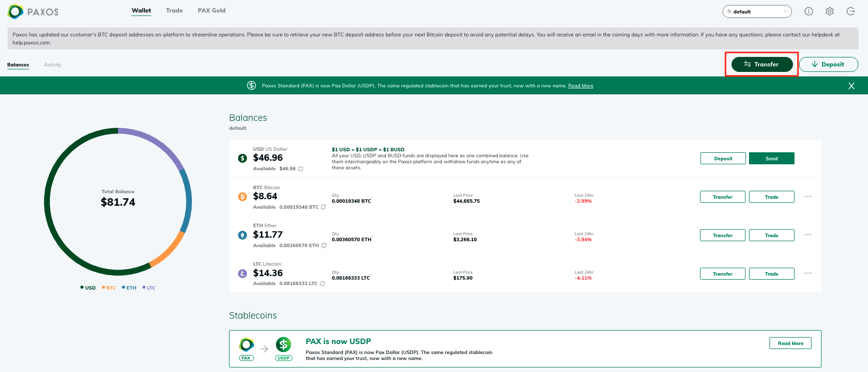
Task: Select the ETH legend item under chart
Action: (129, 288)
